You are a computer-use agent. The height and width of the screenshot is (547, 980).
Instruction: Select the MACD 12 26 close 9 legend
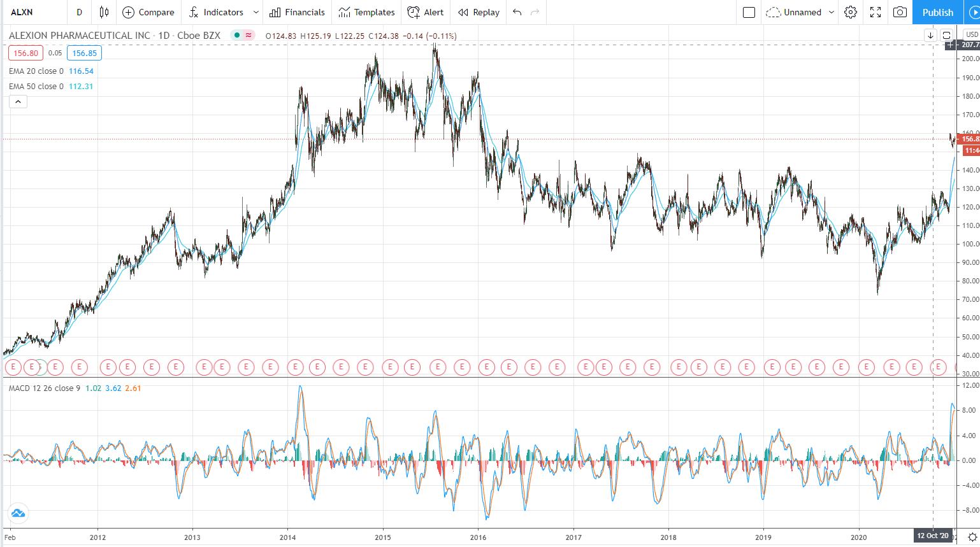click(x=45, y=388)
